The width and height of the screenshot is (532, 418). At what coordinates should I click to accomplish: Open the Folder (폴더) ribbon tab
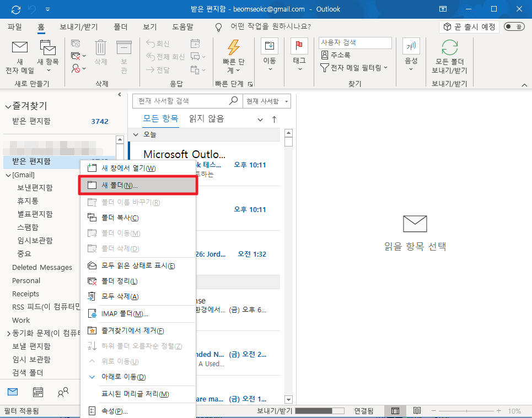pos(120,27)
